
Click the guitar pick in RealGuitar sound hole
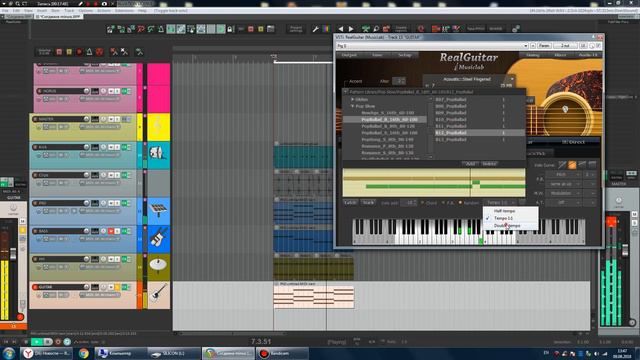[565, 109]
